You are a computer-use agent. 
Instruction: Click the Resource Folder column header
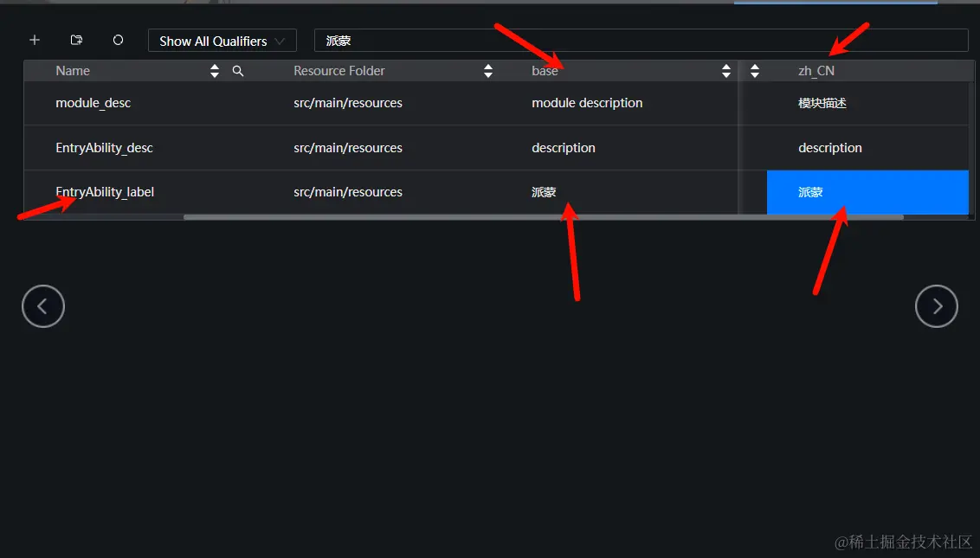point(339,71)
